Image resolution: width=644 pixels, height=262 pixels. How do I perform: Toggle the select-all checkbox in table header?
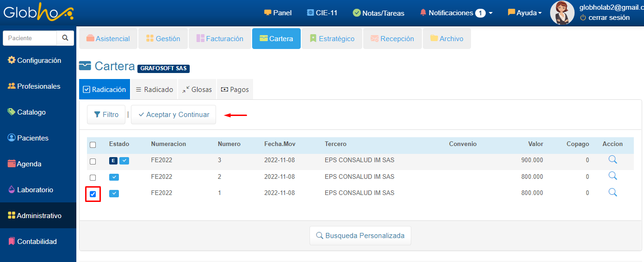pyautogui.click(x=93, y=145)
